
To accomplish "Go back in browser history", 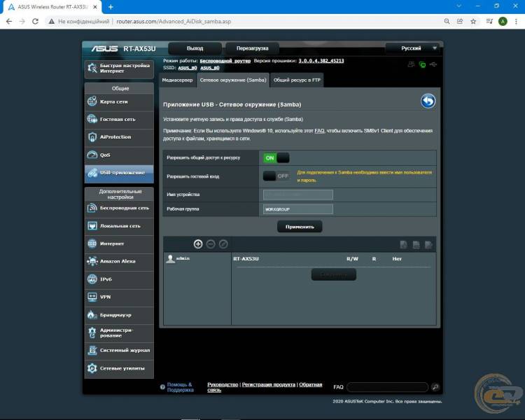I will coord(9,22).
